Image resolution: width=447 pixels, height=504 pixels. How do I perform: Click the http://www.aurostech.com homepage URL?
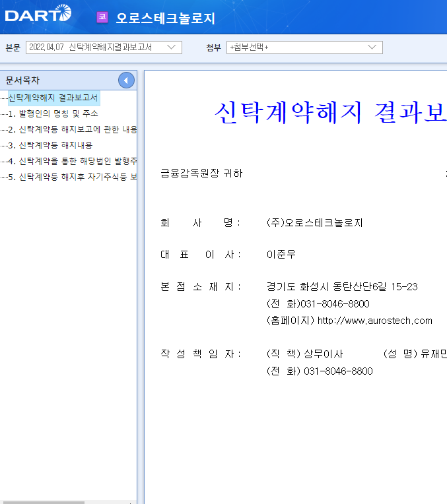pos(375,321)
